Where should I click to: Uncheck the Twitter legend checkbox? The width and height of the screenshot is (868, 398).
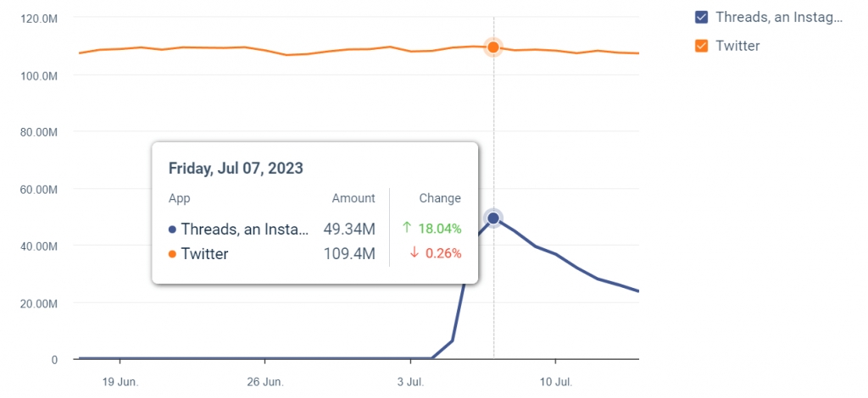tap(701, 46)
